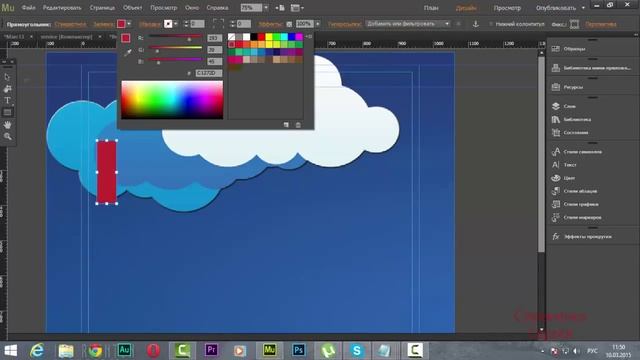Toggle the footer checkbox (Нижний колонтитул)
Screen dimensions: 640x360
pyautogui.click(x=491, y=24)
